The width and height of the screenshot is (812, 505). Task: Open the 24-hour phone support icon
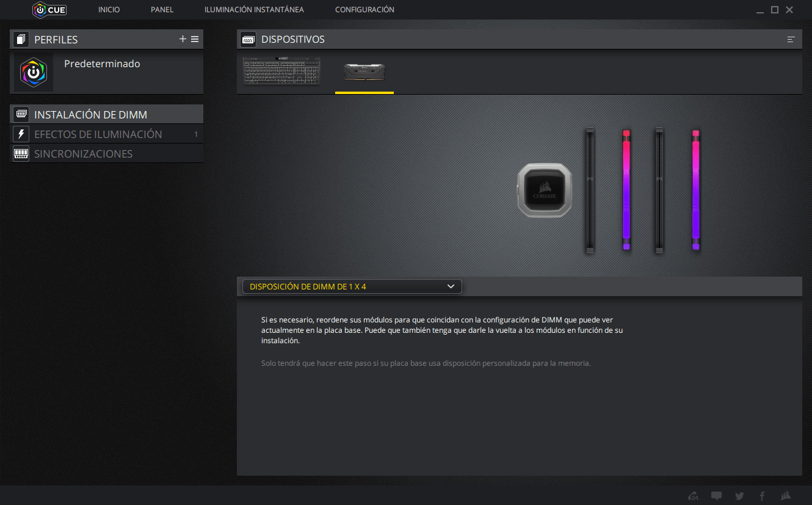[693, 496]
